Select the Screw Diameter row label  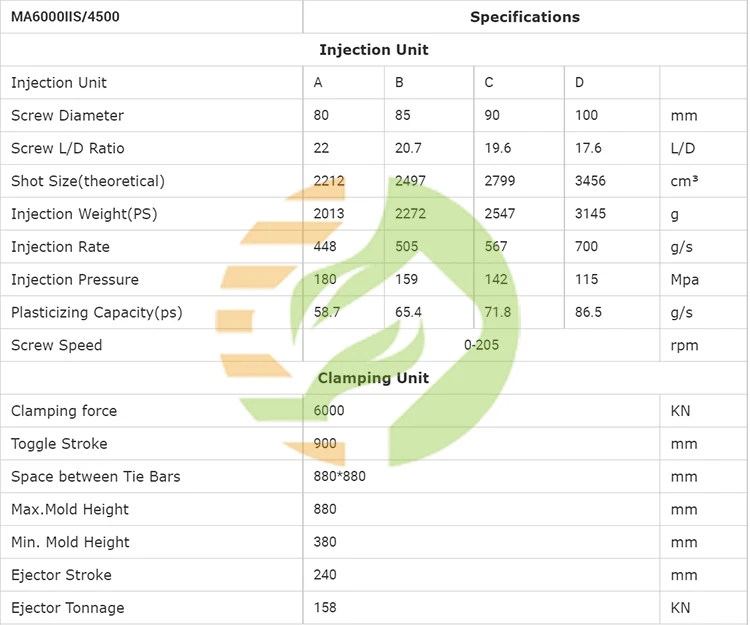(67, 116)
